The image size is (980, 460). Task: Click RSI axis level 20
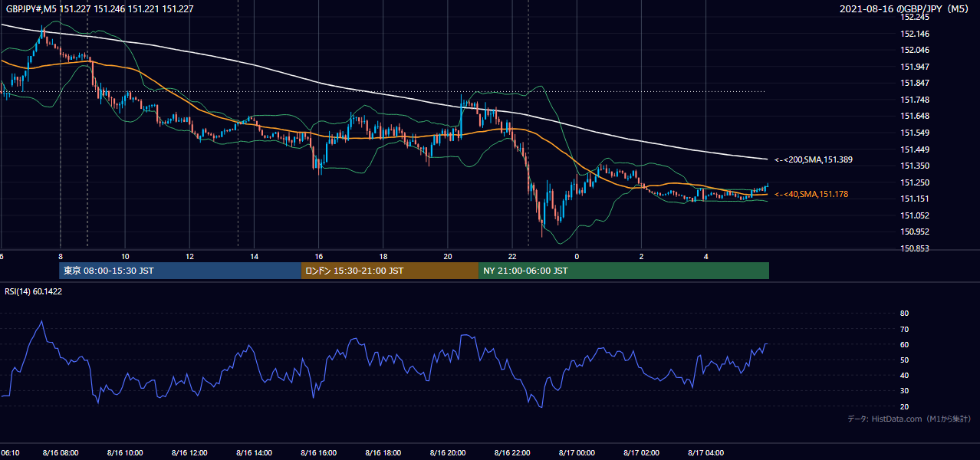904,406
